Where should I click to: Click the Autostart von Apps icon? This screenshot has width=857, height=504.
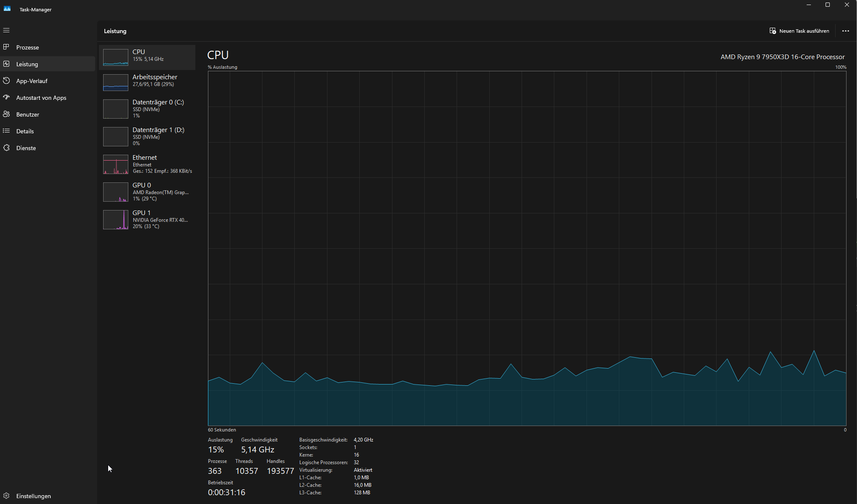coord(6,97)
